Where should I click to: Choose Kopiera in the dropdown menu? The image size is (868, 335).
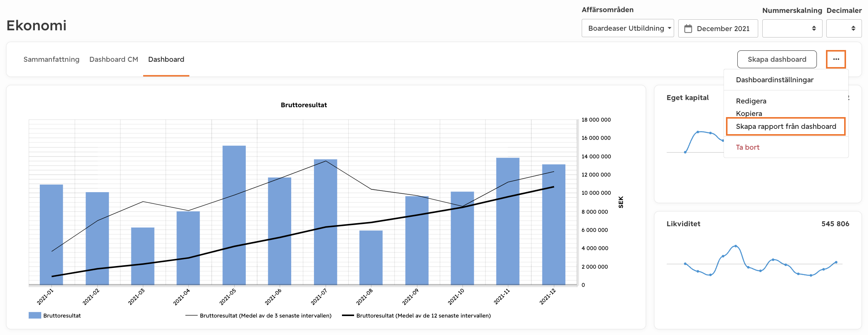[749, 113]
